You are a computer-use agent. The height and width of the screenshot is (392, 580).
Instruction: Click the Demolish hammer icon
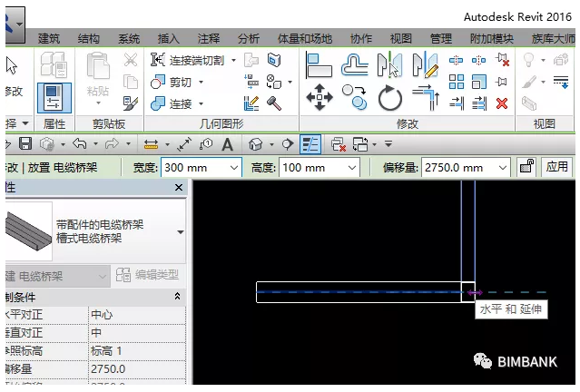(274, 103)
